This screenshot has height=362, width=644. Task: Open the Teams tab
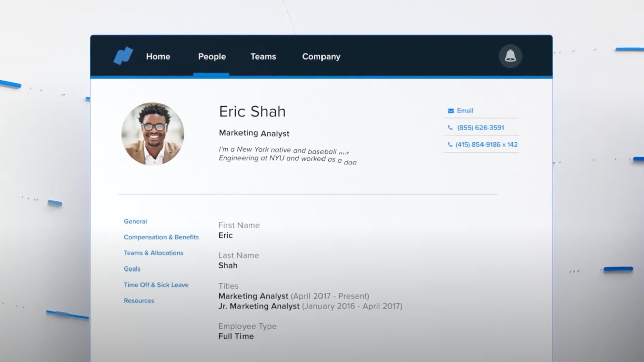pyautogui.click(x=263, y=57)
